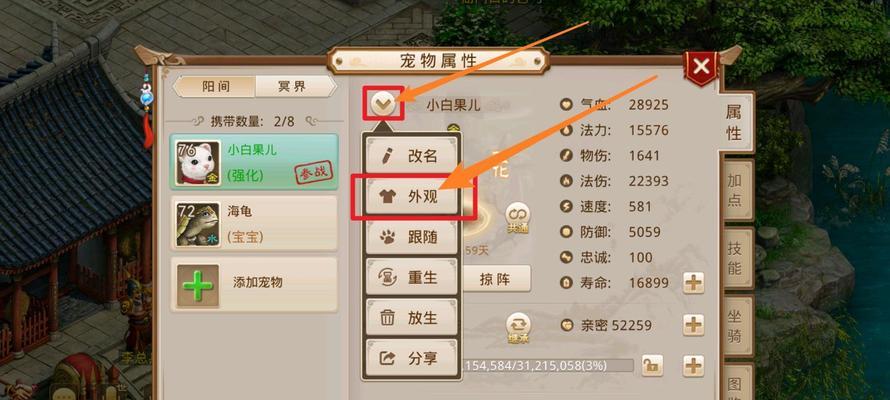Click 放生 release trash icon option
The image size is (890, 400).
pos(412,318)
